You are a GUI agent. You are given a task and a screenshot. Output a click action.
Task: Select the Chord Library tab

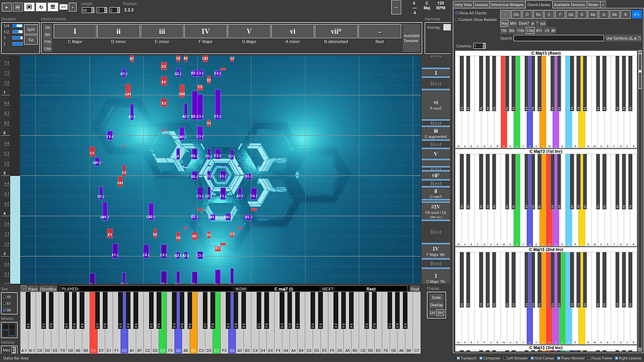(x=538, y=5)
